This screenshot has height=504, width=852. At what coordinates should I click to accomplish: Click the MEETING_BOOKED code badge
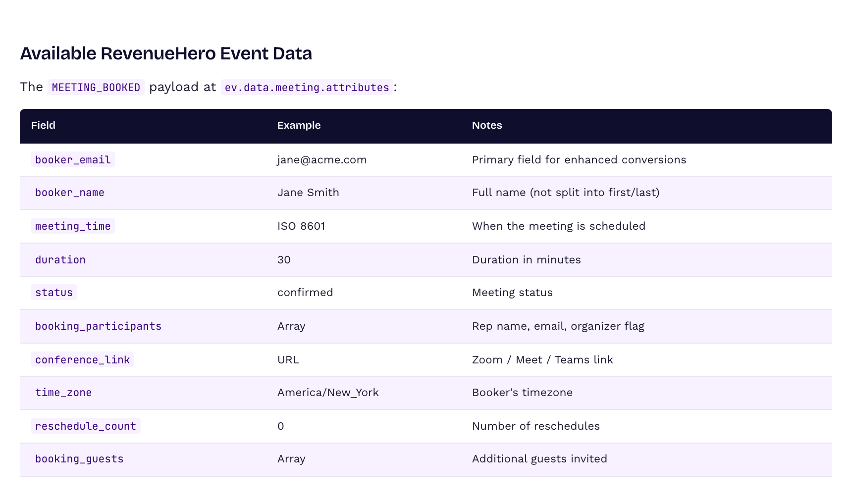pyautogui.click(x=97, y=87)
